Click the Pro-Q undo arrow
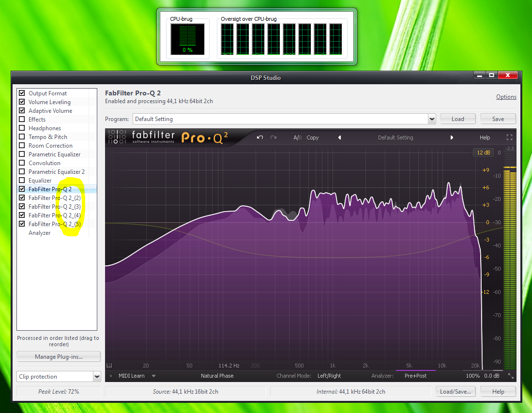 (260, 138)
